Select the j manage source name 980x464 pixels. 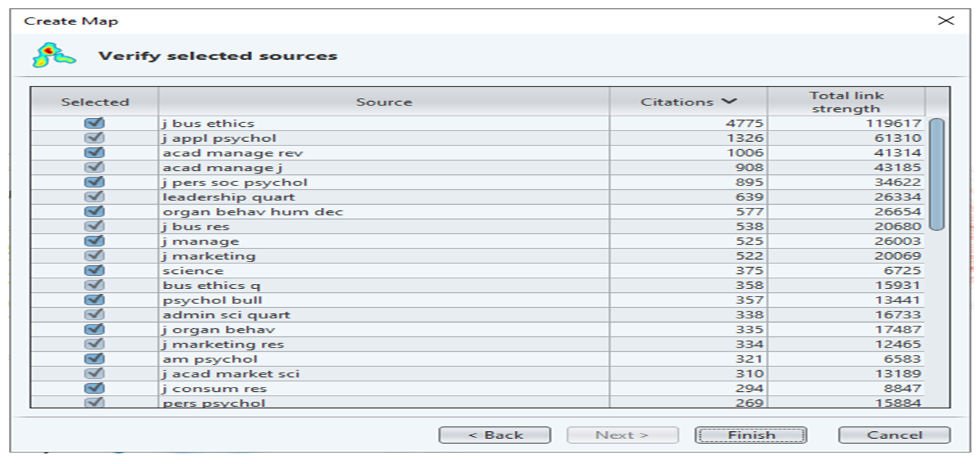[201, 242]
